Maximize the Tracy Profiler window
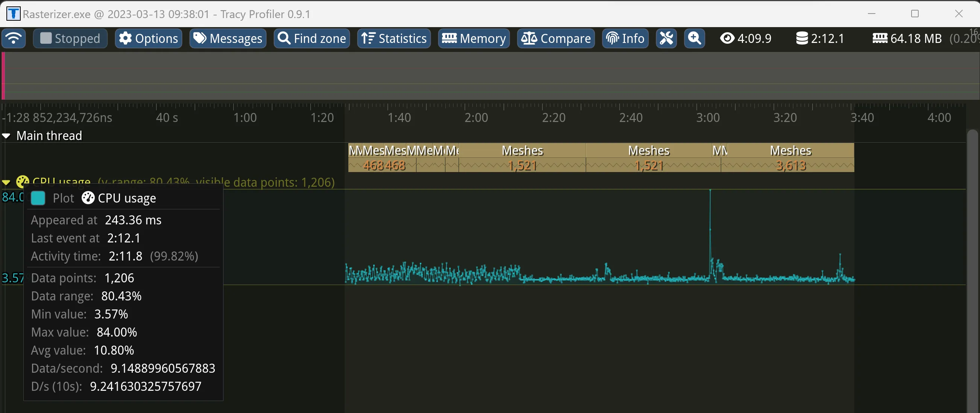 coord(915,14)
